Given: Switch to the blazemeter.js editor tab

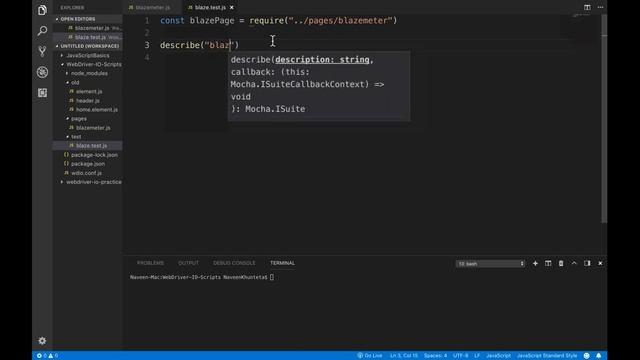Looking at the screenshot, I should 152,7.
